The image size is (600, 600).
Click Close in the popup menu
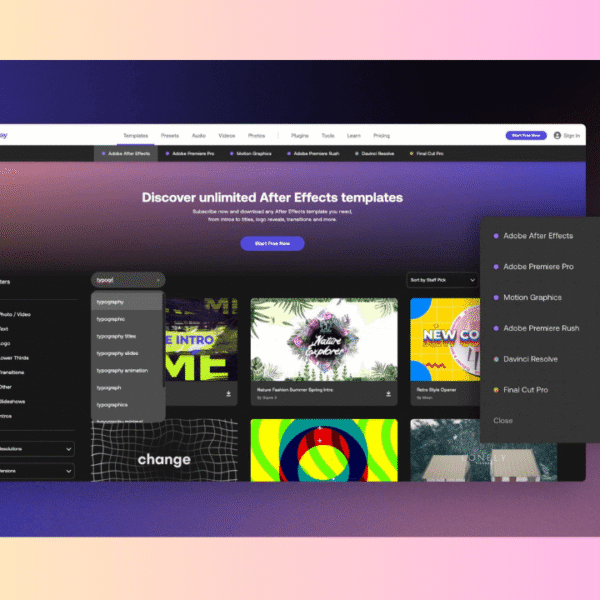[x=503, y=421]
